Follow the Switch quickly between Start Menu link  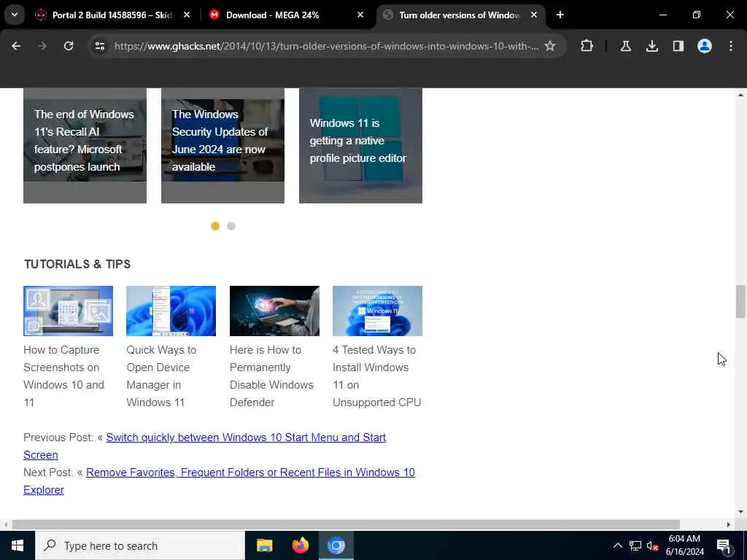246,437
